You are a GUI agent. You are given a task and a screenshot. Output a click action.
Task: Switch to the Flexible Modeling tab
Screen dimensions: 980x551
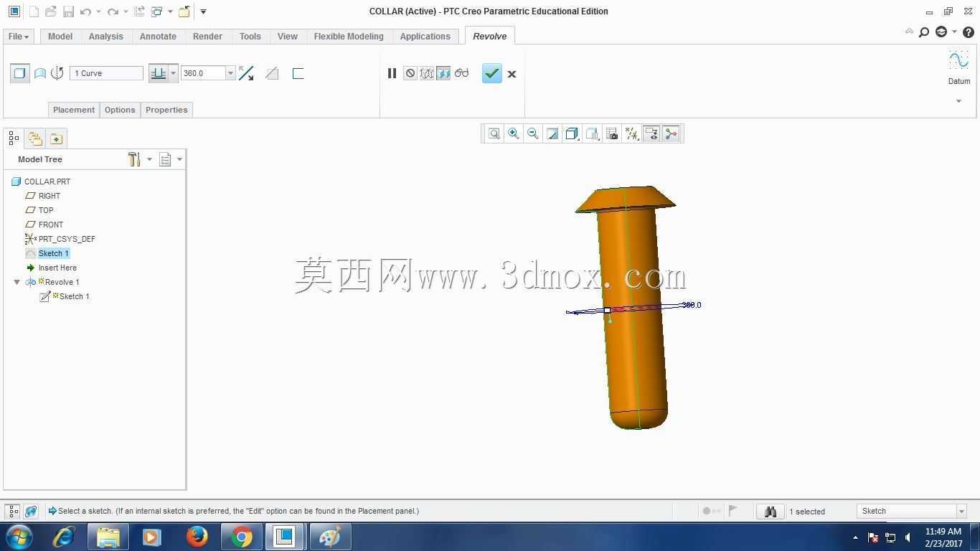(349, 36)
